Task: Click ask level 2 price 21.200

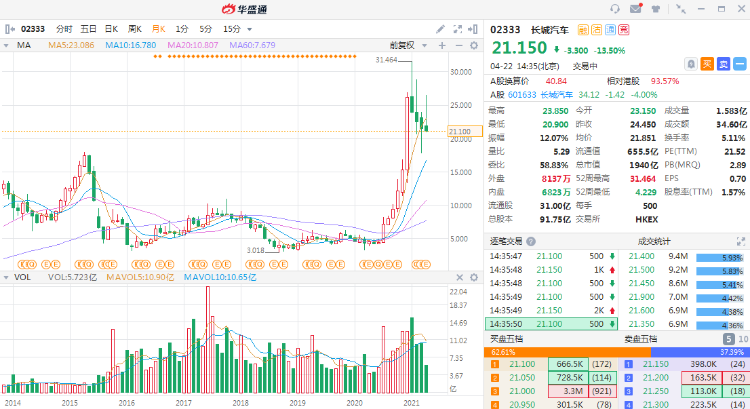Action: [656, 378]
